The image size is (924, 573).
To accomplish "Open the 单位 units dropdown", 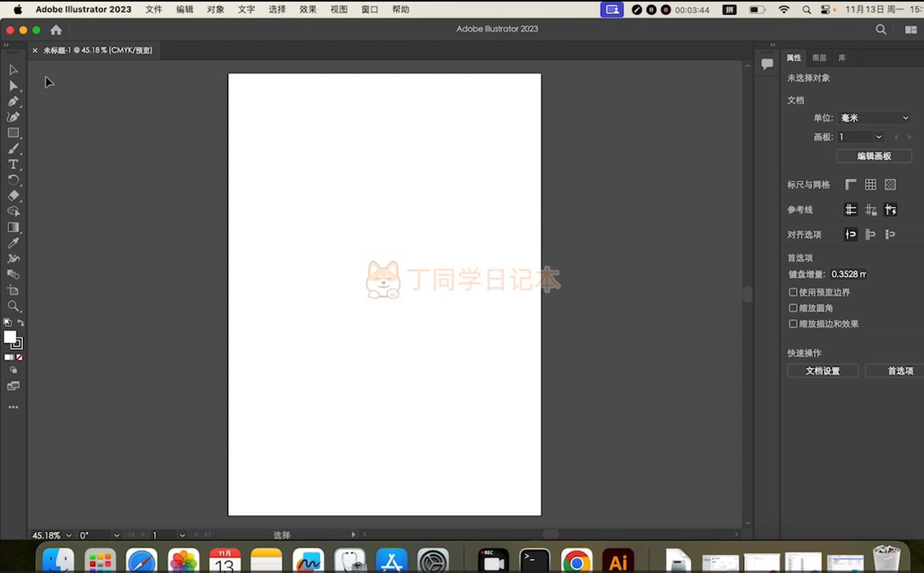I will (874, 117).
